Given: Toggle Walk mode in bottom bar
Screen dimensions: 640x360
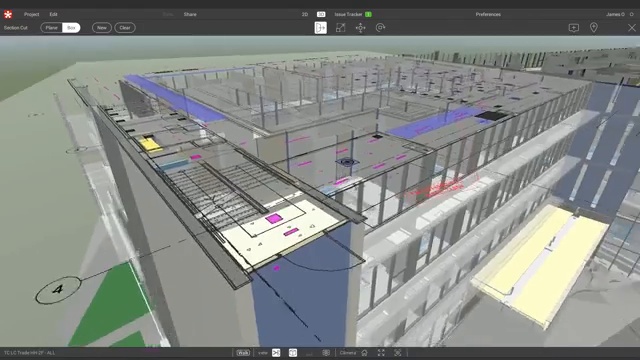Looking at the screenshot, I should pos(243,353).
